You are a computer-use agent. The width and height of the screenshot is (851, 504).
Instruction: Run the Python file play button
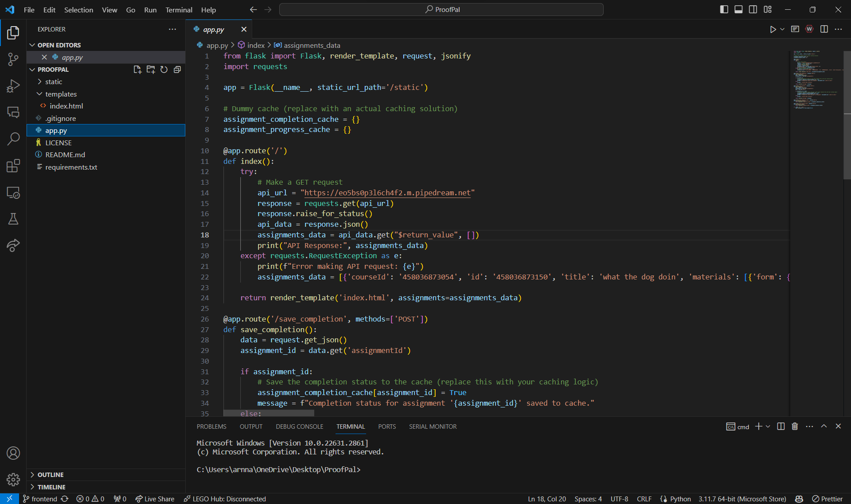coord(773,29)
